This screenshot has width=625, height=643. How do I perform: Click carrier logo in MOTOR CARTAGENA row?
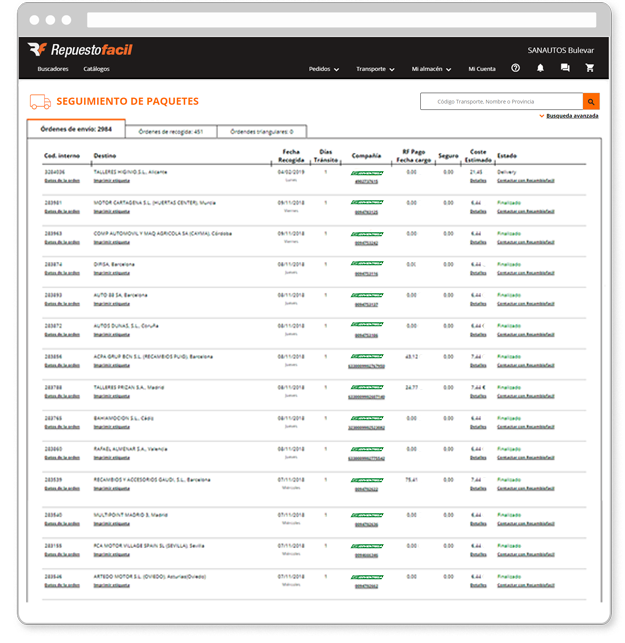367,202
